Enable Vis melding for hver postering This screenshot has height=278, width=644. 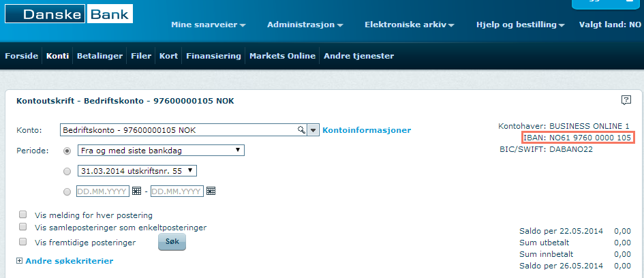(23, 215)
